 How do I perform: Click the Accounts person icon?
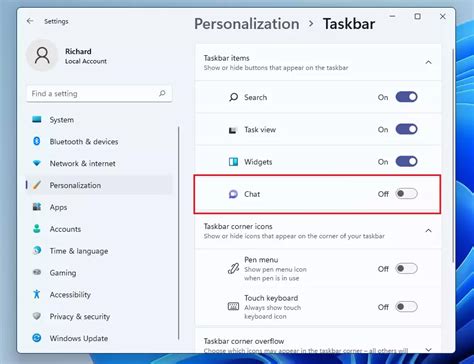tap(37, 229)
